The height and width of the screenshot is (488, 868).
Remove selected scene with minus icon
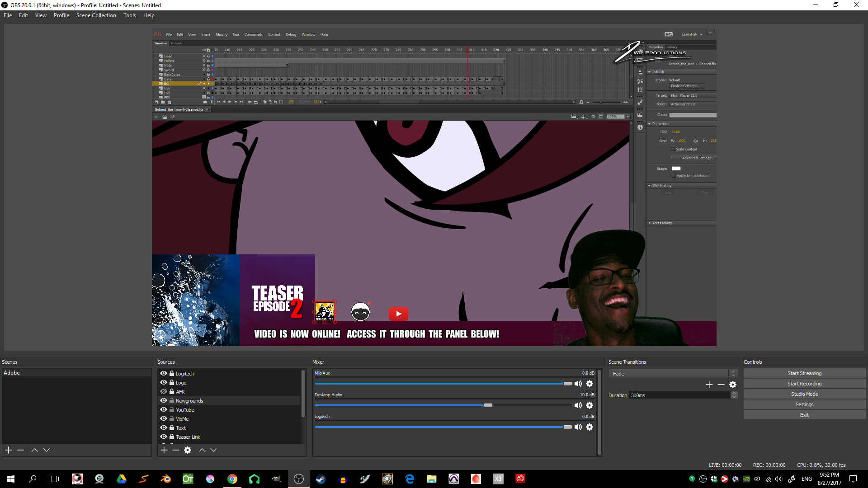(20, 450)
